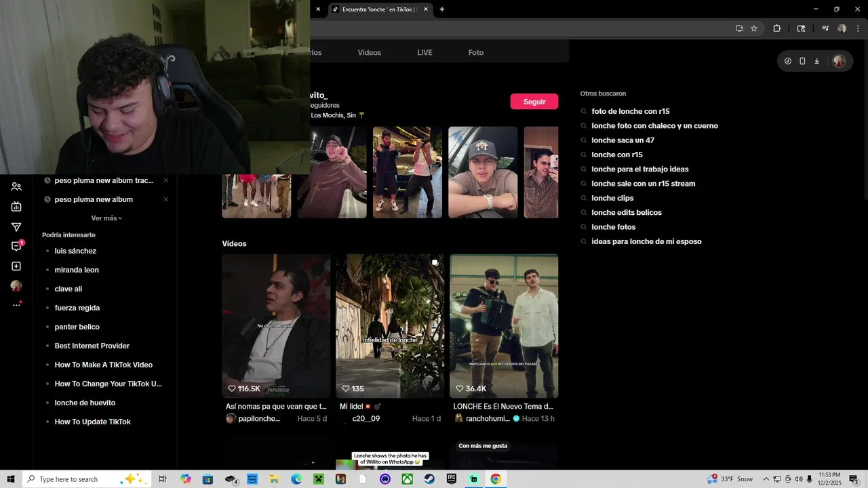Bookmark this page with the star icon

754,28
